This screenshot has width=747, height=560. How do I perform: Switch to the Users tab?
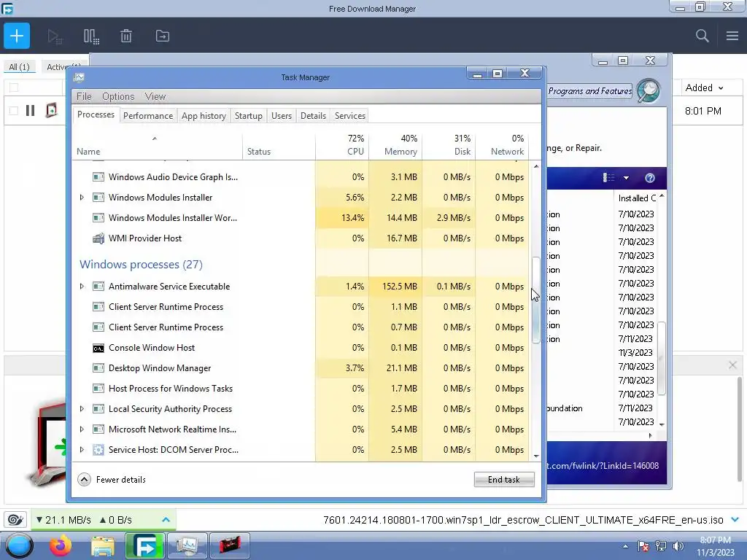(281, 116)
